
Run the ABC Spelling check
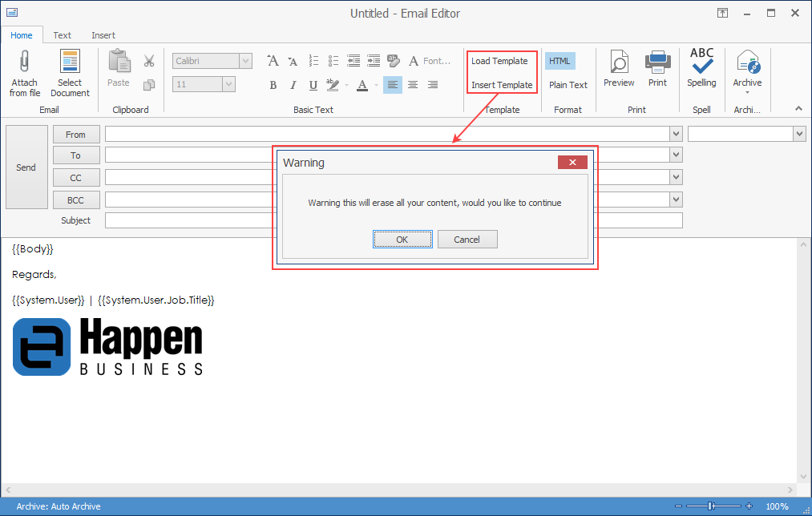pos(701,67)
